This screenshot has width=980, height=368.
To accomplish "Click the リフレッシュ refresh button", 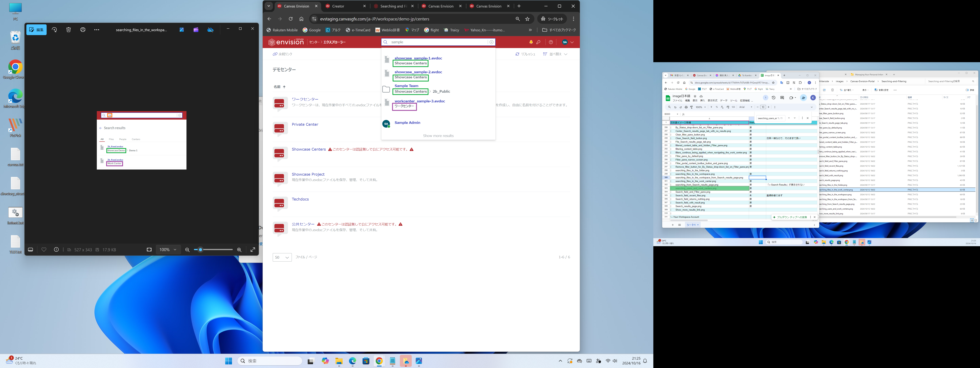I will [525, 54].
